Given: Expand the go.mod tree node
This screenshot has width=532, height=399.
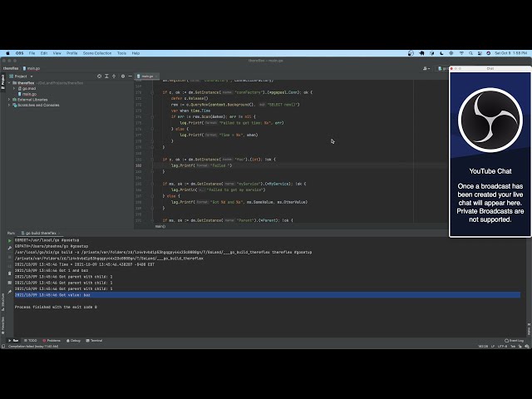Looking at the screenshot, I should [x=14, y=88].
